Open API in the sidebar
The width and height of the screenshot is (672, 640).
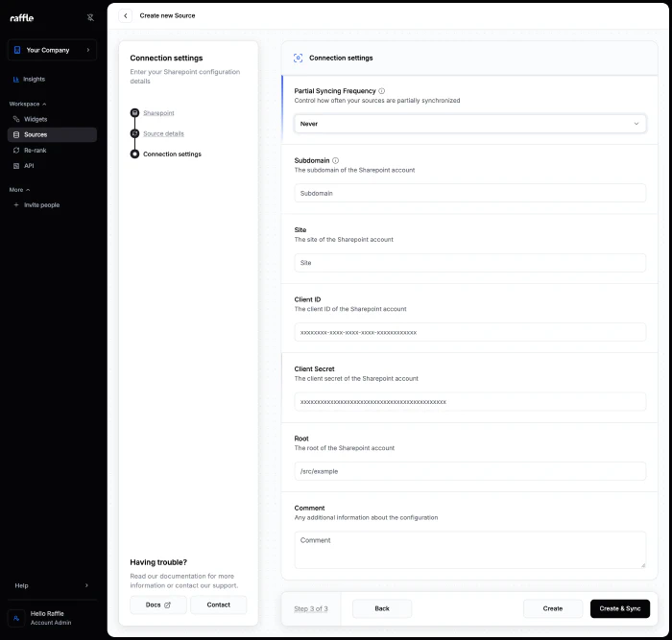[29, 166]
